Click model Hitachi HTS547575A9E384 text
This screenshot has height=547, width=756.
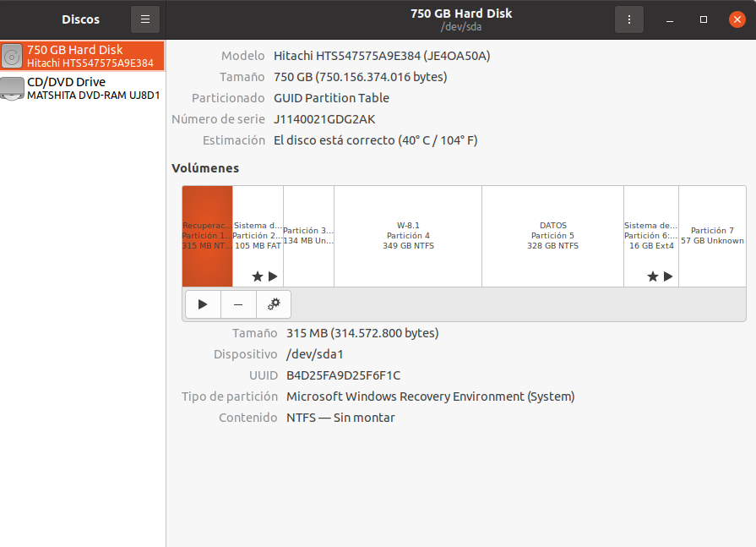382,56
